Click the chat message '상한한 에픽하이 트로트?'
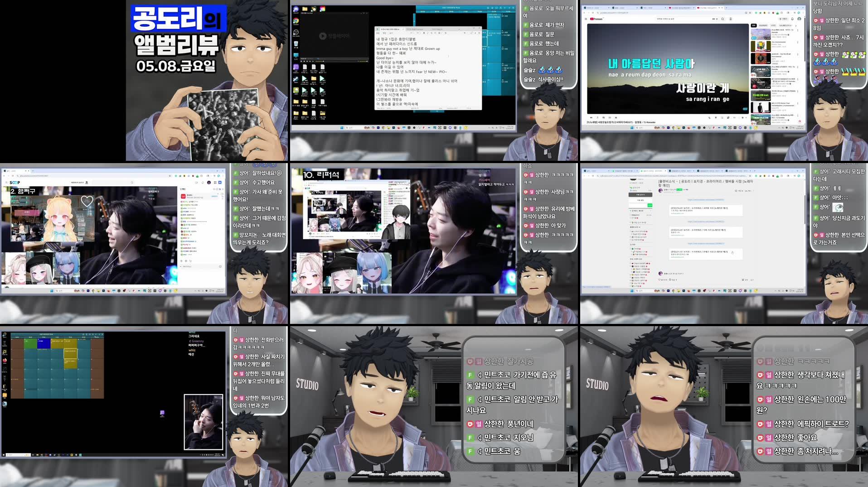The image size is (868, 487). pos(803,424)
